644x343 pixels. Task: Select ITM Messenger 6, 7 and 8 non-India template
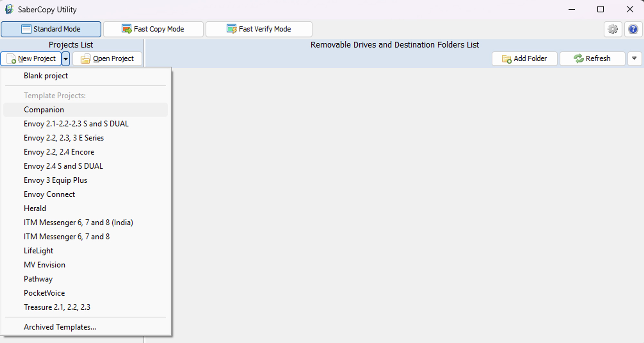click(85, 237)
